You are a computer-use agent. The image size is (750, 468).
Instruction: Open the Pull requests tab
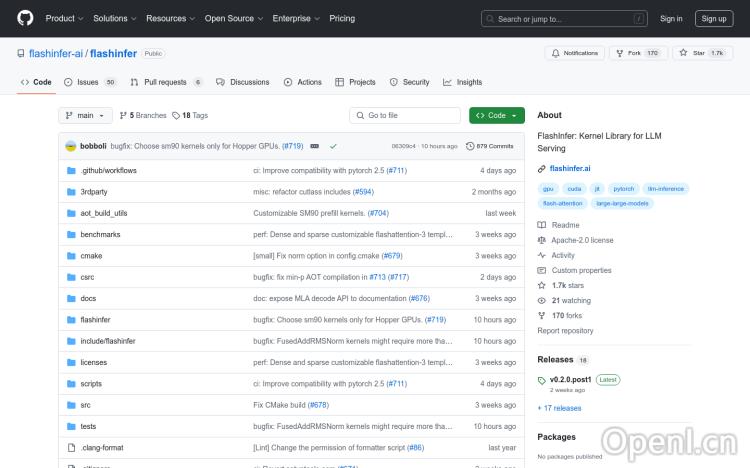tap(166, 82)
